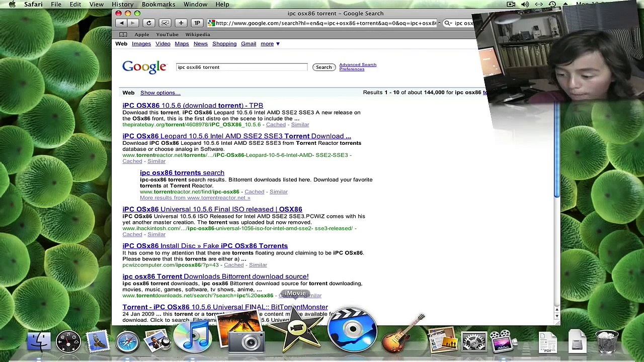Launch Mail from the Dock
644x362 pixels.
[x=98, y=341]
